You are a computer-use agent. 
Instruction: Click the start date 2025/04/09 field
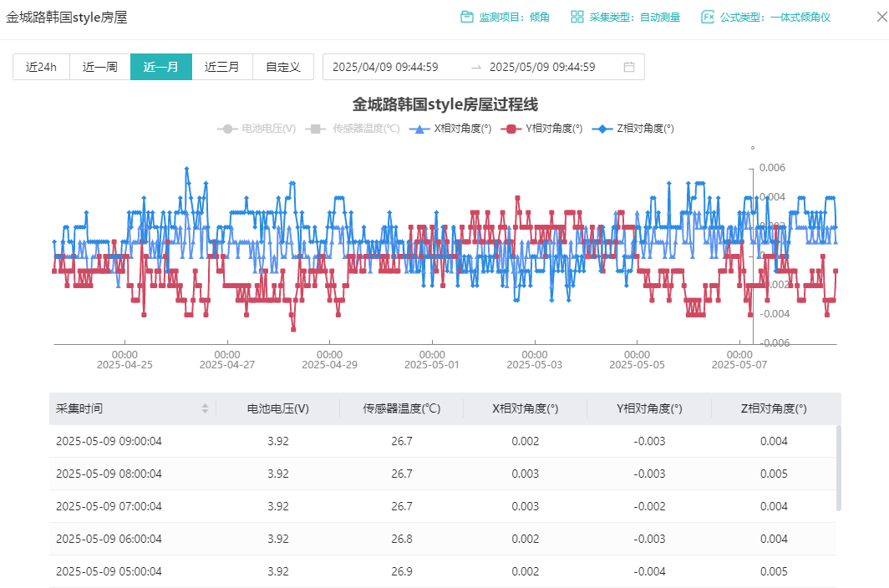pyautogui.click(x=385, y=67)
